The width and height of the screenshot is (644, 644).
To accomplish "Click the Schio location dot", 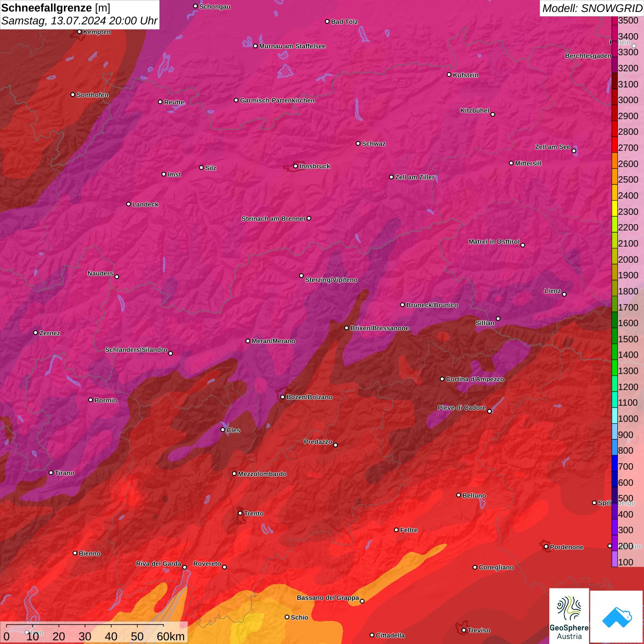I will pyautogui.click(x=287, y=617).
